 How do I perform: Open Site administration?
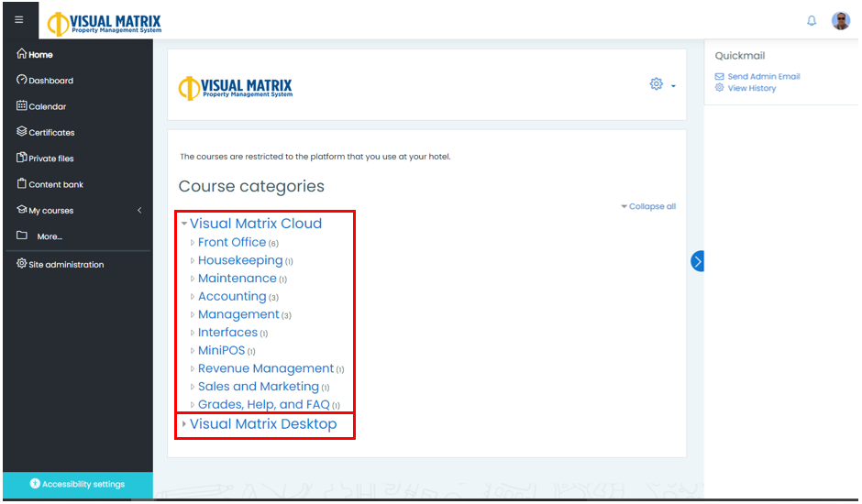[66, 265]
